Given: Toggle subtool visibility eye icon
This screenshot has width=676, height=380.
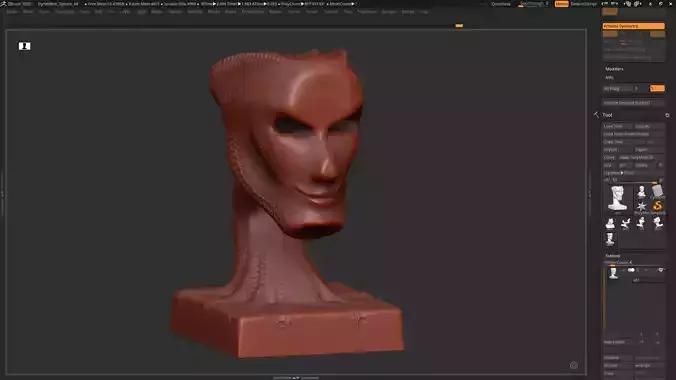Looking at the screenshot, I should [660, 270].
